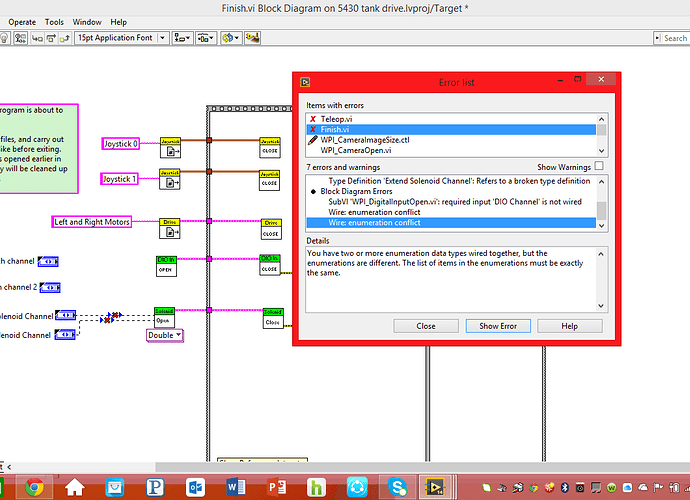The width and height of the screenshot is (690, 500).
Task: Click upper Solenoid Channel enum constant
Action: pyautogui.click(x=65, y=315)
